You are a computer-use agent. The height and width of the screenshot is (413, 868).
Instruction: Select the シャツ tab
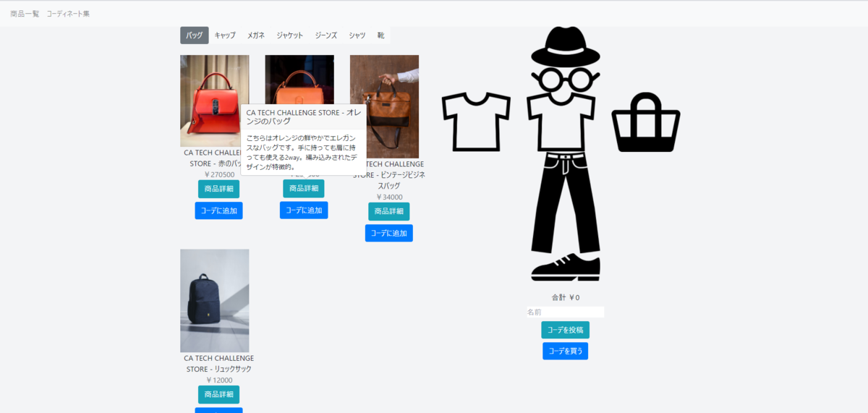click(357, 35)
